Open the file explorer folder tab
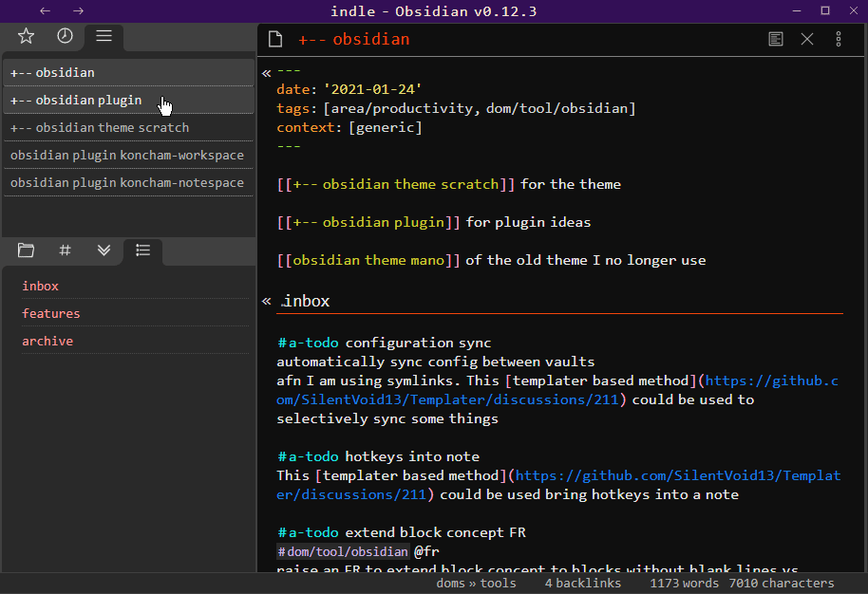The width and height of the screenshot is (868, 594). tap(26, 250)
